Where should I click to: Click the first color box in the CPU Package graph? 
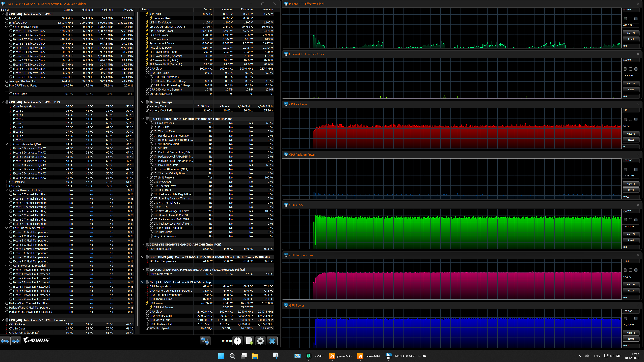pos(625,119)
